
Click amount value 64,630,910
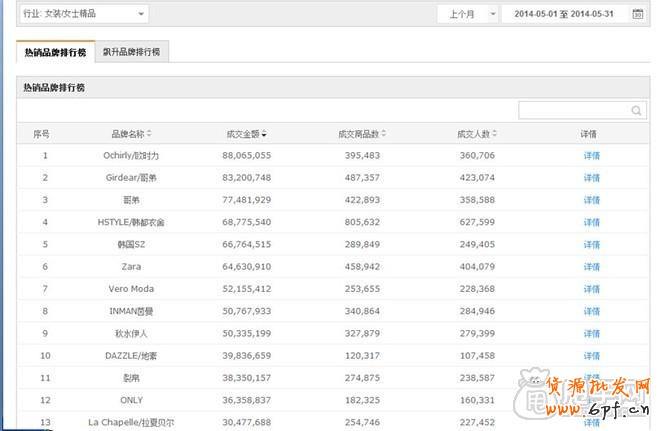(247, 267)
